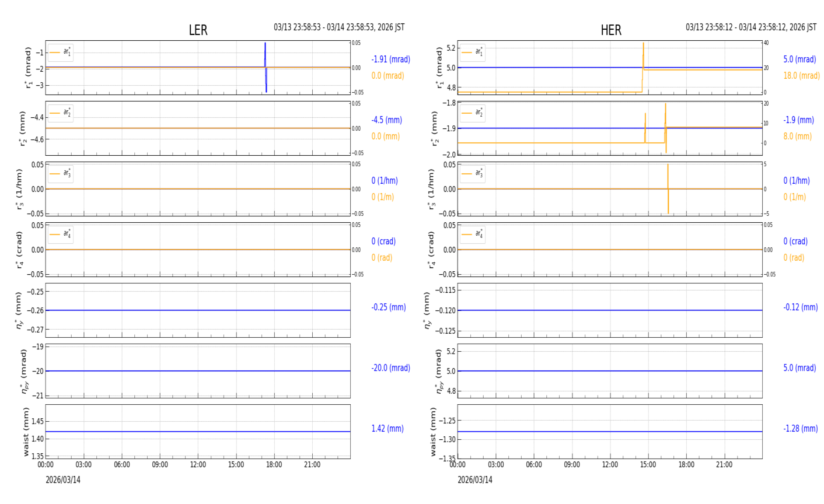Image resolution: width=824 pixels, height=504 pixels.
Task: Click the ∂r3* legend in HER panel
Action: click(x=472, y=174)
